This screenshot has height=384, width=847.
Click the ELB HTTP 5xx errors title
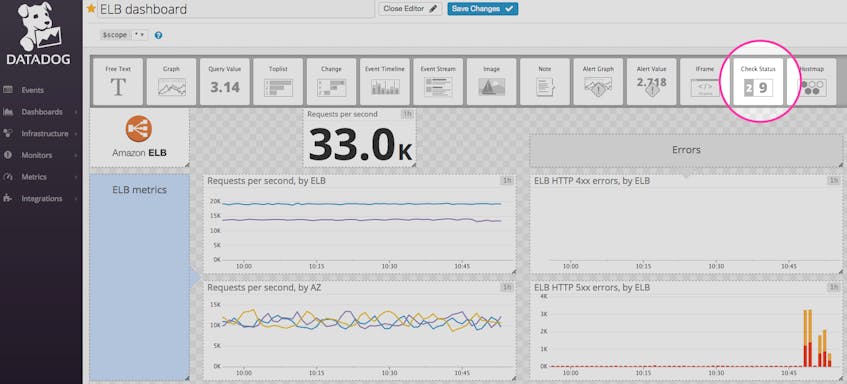tap(591, 288)
